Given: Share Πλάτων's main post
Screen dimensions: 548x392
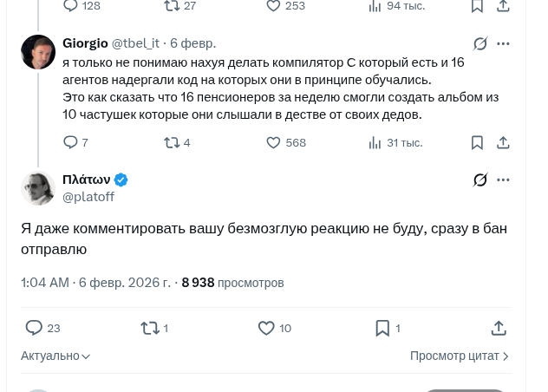Looking at the screenshot, I should (499, 328).
